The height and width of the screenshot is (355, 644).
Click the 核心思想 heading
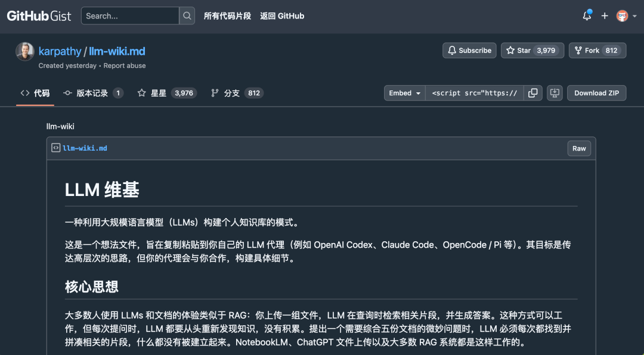point(92,287)
